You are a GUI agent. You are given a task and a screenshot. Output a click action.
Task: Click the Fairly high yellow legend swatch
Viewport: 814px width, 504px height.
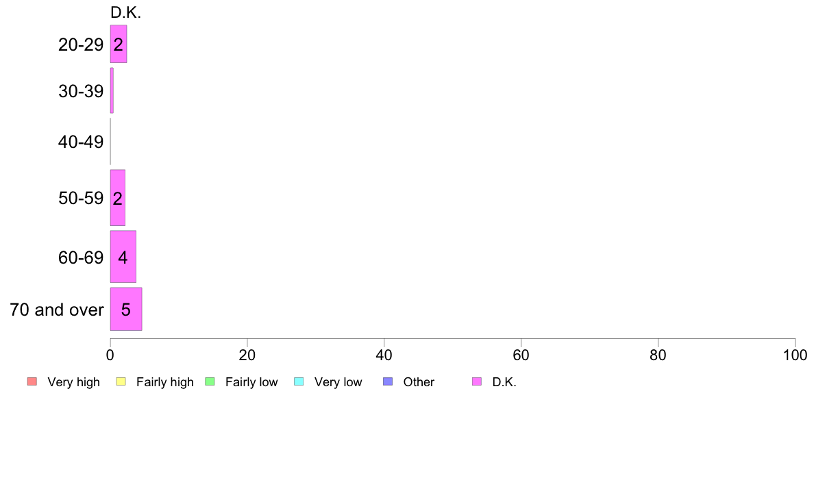pos(121,381)
